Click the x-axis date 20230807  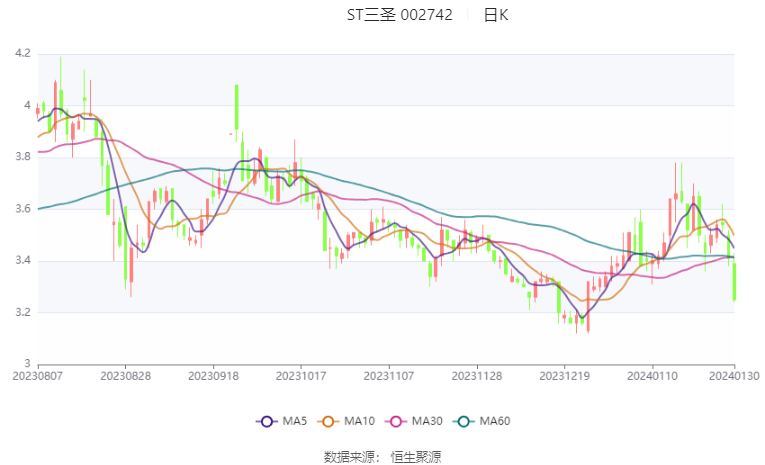[38, 376]
